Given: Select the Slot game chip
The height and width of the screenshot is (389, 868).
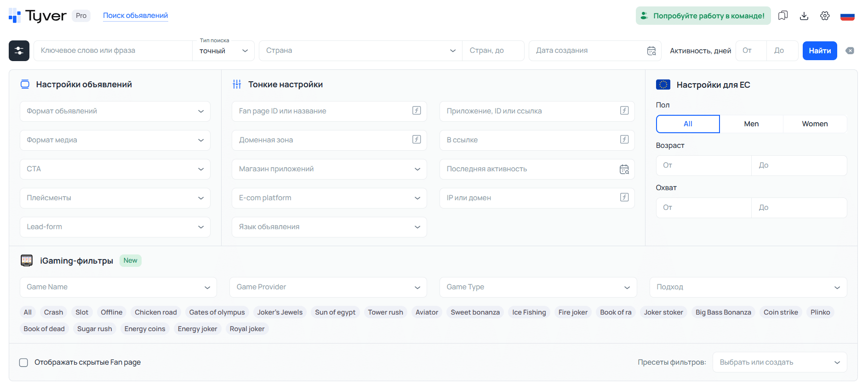Looking at the screenshot, I should [x=82, y=312].
